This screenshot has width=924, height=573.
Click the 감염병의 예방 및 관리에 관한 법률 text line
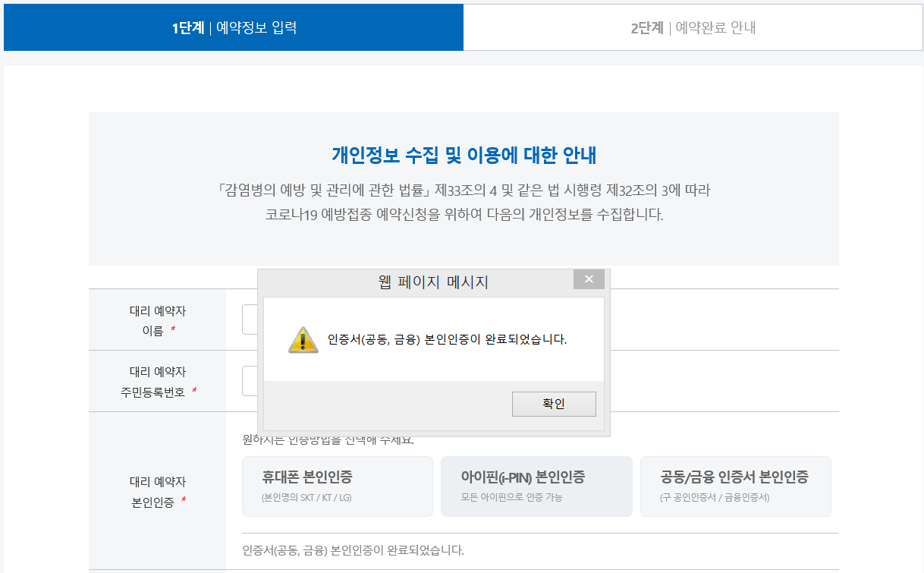pos(464,190)
